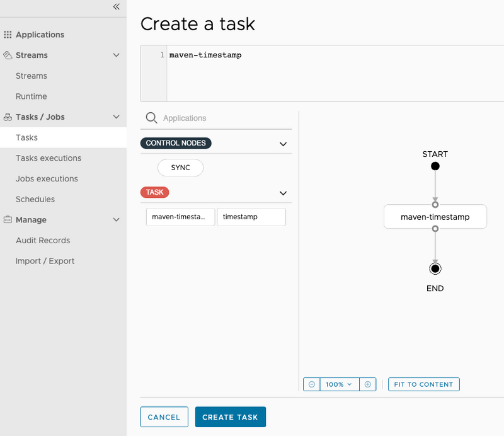The width and height of the screenshot is (504, 436).
Task: Click the CANCEL button
Action: pyautogui.click(x=164, y=416)
